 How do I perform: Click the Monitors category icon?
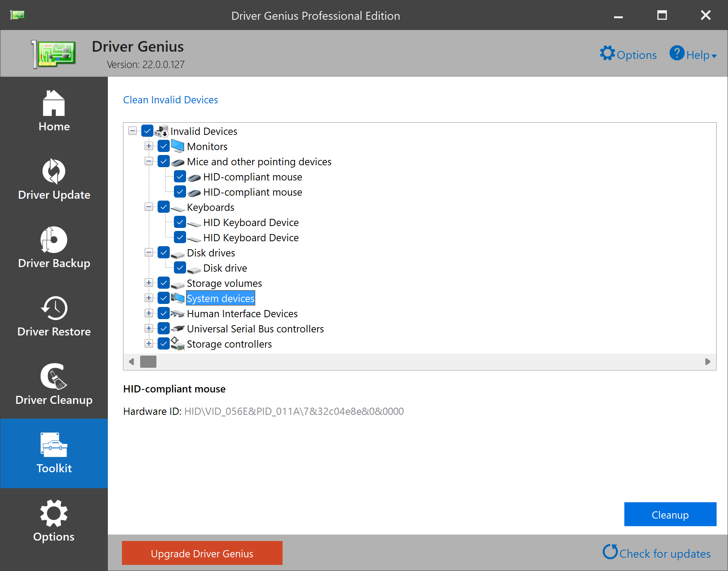click(x=177, y=146)
